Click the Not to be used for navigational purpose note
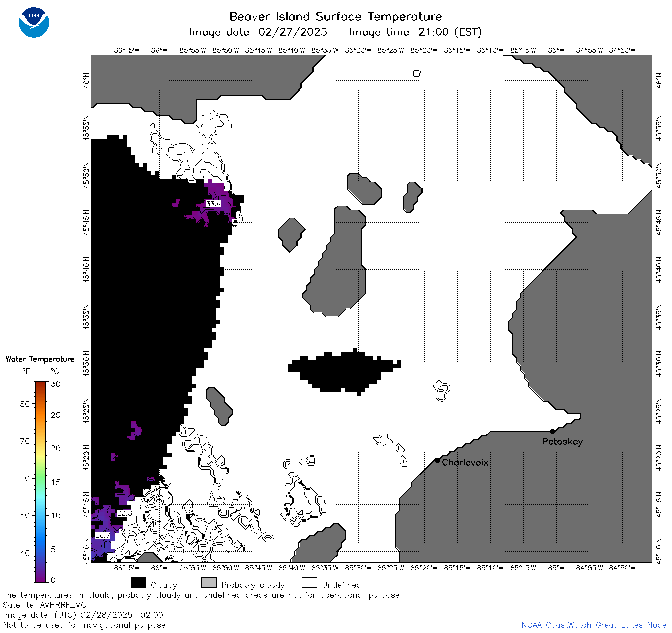This screenshot has width=672, height=633. coord(84,625)
